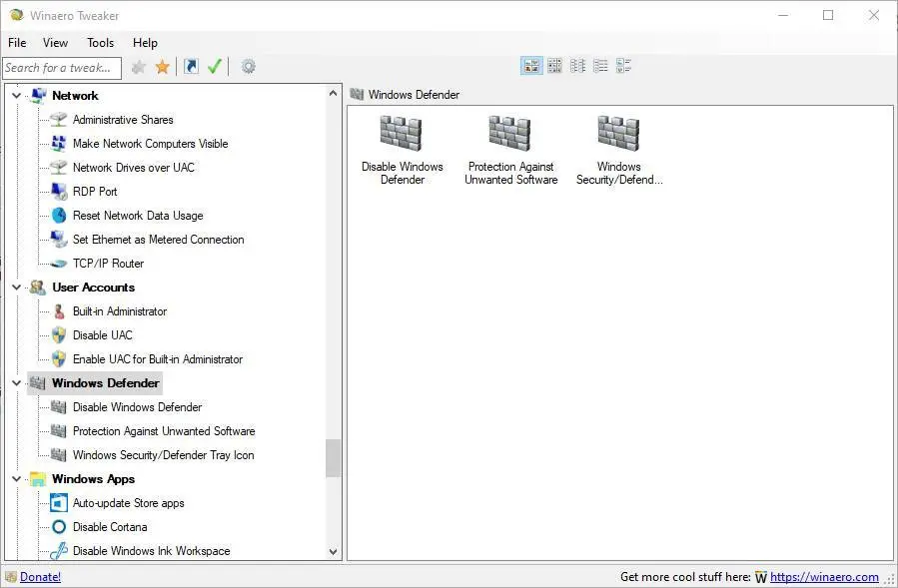
Task: Click the tree scrollbar down arrow
Action: click(334, 552)
